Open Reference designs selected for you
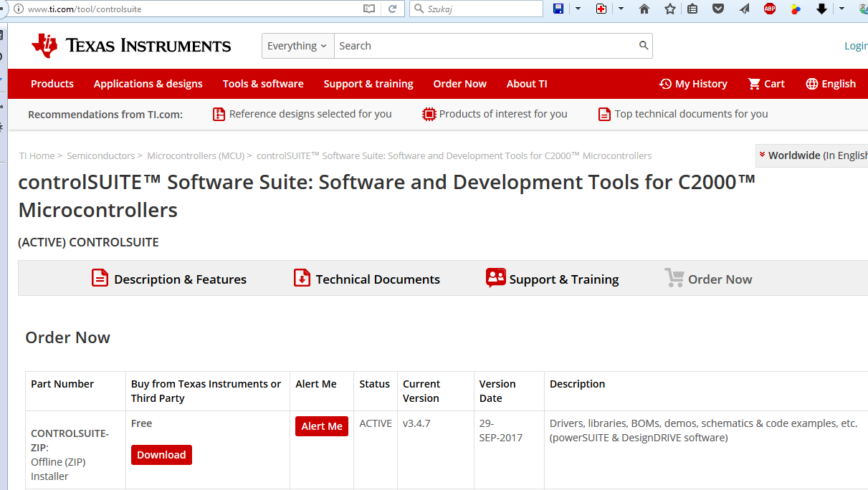The width and height of the screenshot is (868, 490). click(x=310, y=114)
